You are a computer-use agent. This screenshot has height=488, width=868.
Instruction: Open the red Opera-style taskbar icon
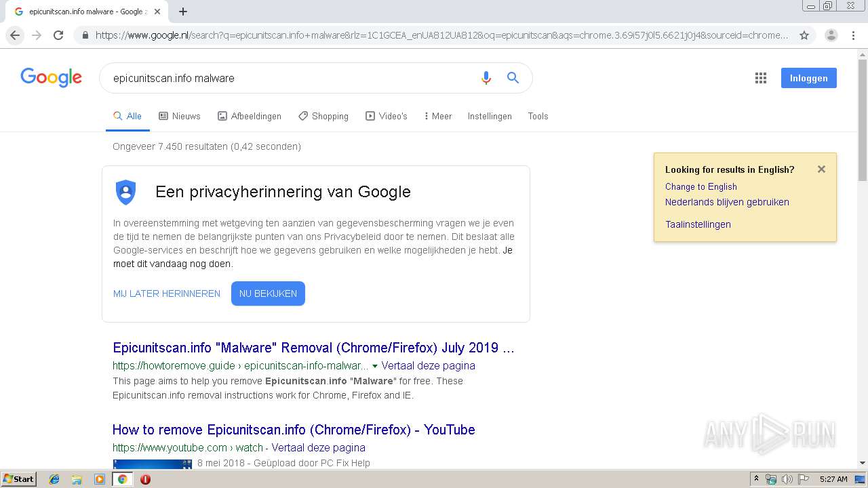pos(145,479)
